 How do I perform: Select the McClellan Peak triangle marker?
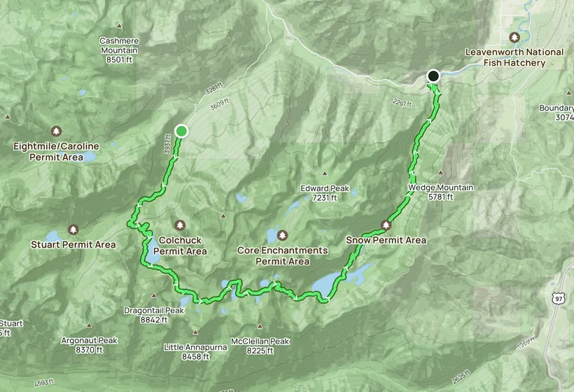260,326
